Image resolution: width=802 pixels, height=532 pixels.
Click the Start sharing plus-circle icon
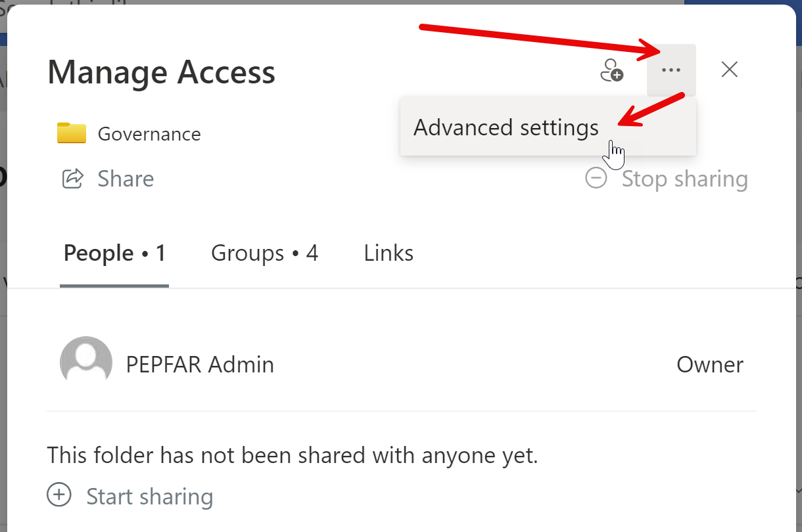coord(59,495)
